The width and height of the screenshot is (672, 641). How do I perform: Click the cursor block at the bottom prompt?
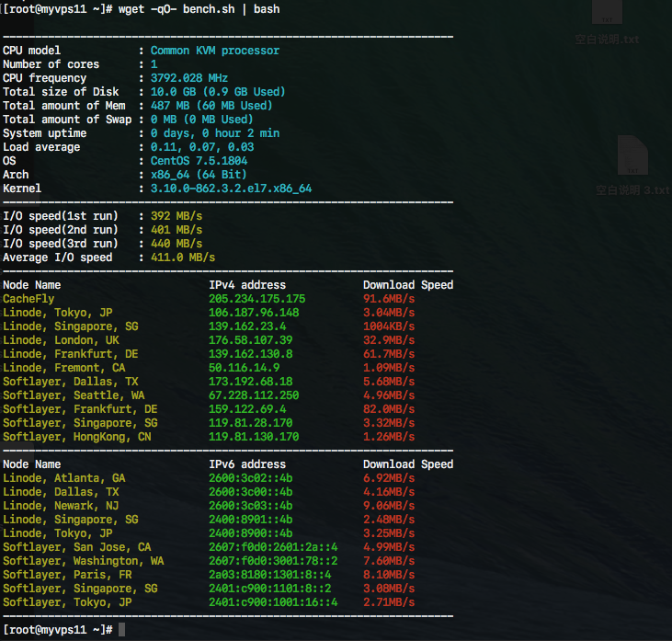(x=121, y=629)
